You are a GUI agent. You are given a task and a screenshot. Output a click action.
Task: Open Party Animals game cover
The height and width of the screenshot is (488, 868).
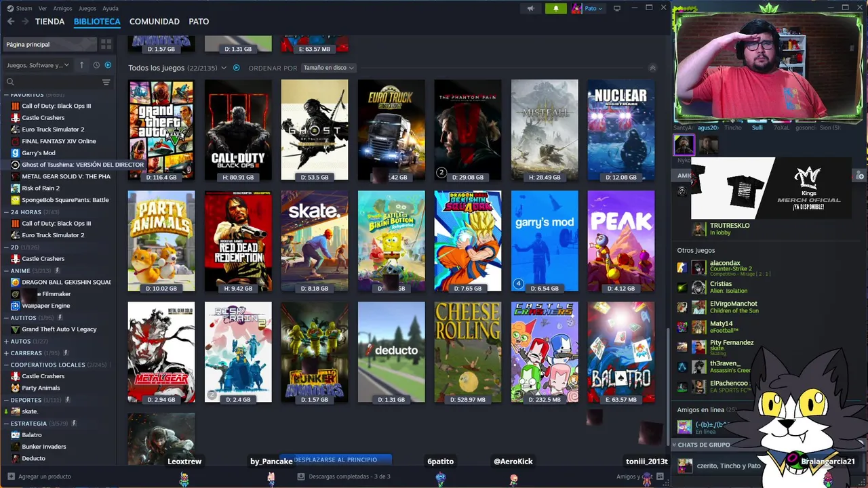(x=161, y=241)
